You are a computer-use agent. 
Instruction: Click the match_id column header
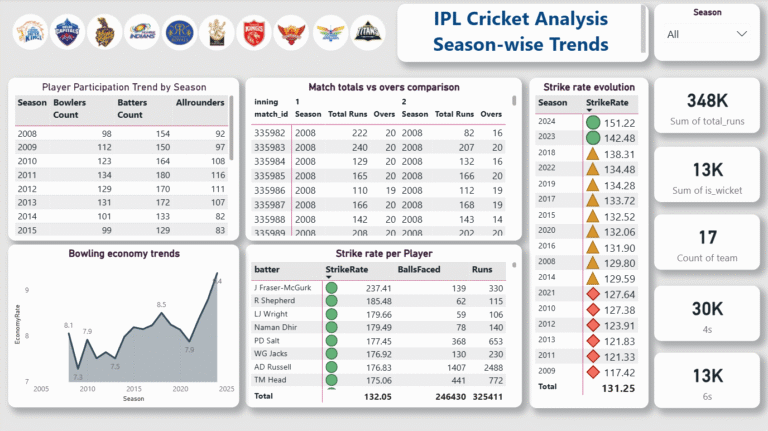click(271, 114)
